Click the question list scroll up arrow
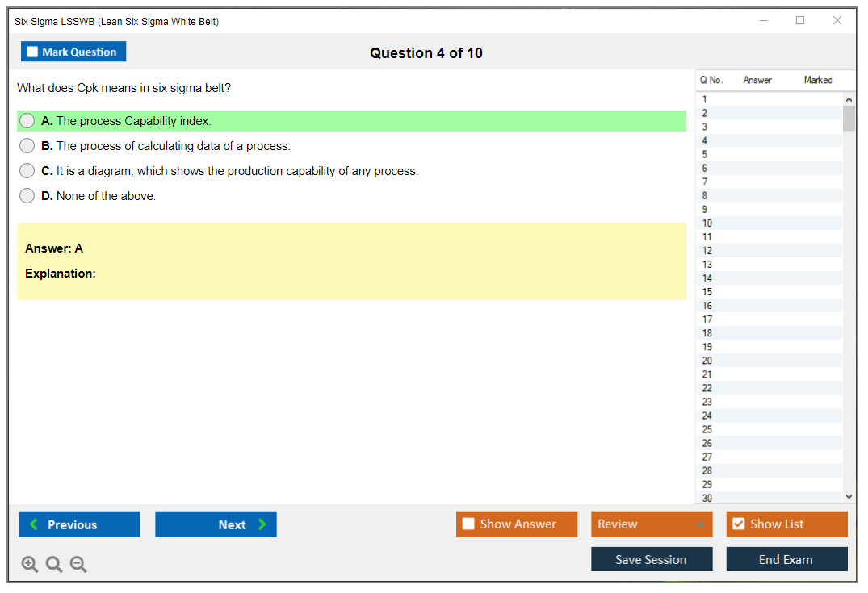 848,99
